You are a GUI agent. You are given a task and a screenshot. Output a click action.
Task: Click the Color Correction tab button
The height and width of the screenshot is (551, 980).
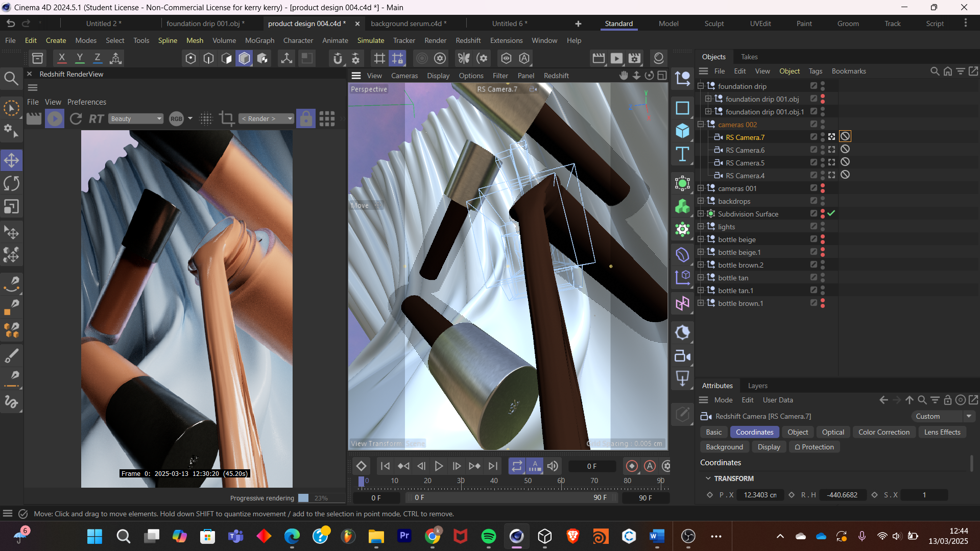883,432
